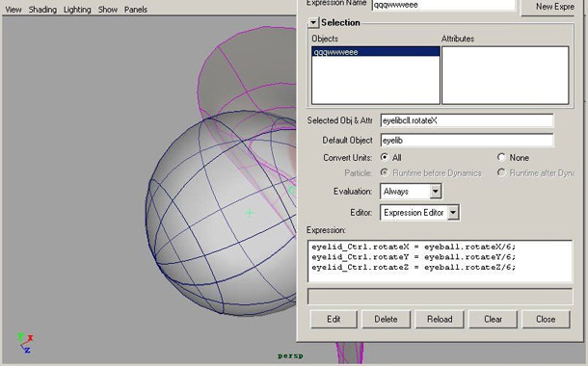
Task: Open the Show menu
Action: pyautogui.click(x=108, y=10)
